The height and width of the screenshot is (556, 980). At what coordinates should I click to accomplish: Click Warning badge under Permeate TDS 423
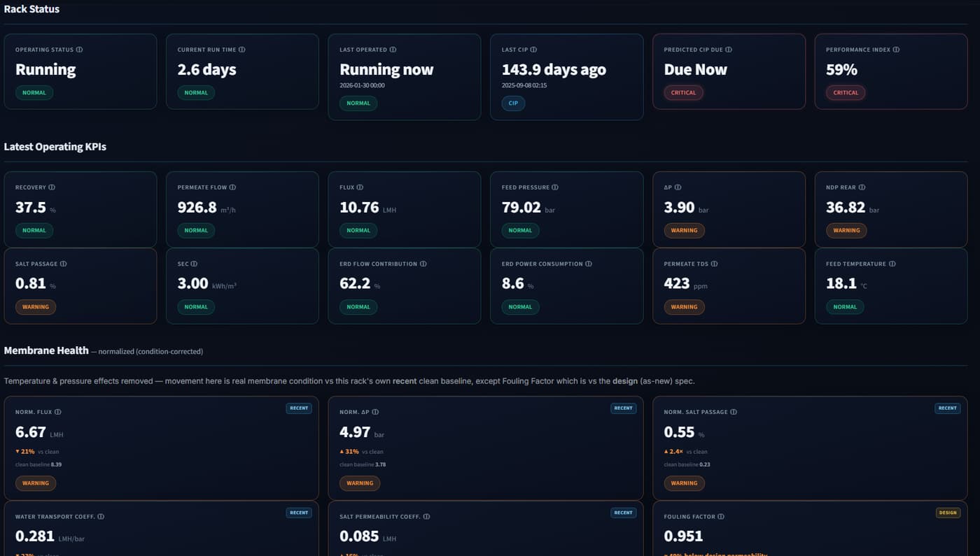pyautogui.click(x=684, y=306)
